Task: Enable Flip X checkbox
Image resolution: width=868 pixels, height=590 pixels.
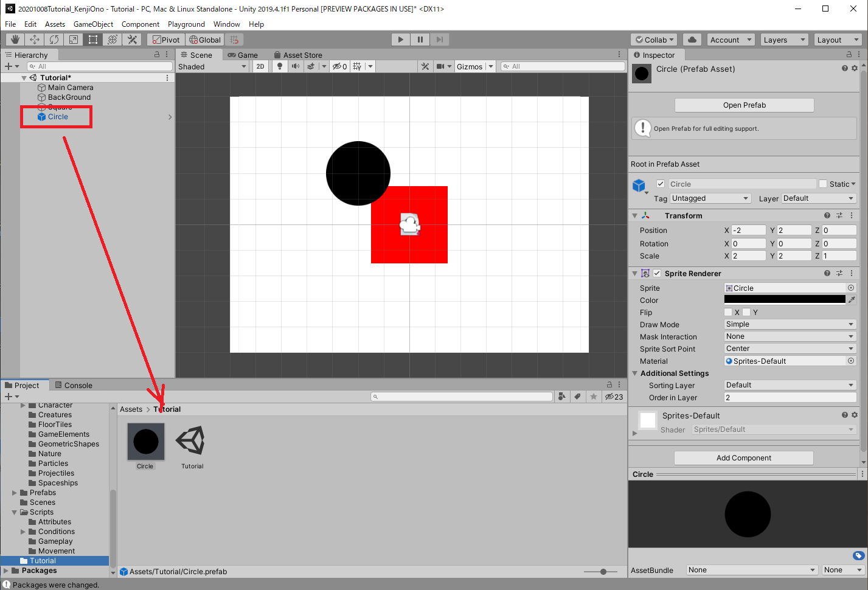Action: tap(728, 312)
